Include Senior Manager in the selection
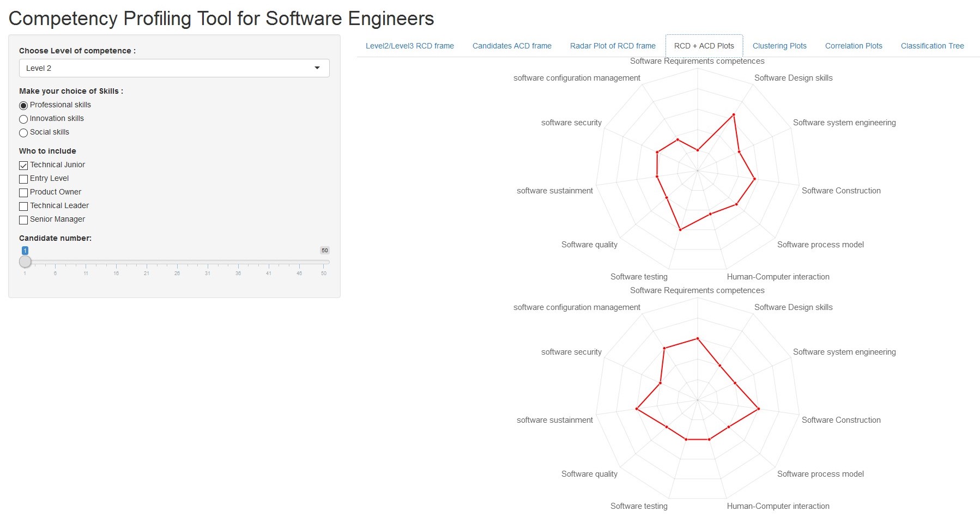 click(x=23, y=220)
